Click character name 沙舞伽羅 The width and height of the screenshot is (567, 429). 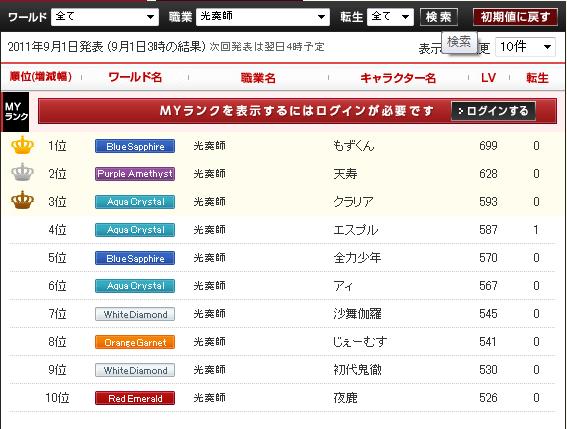pos(357,314)
